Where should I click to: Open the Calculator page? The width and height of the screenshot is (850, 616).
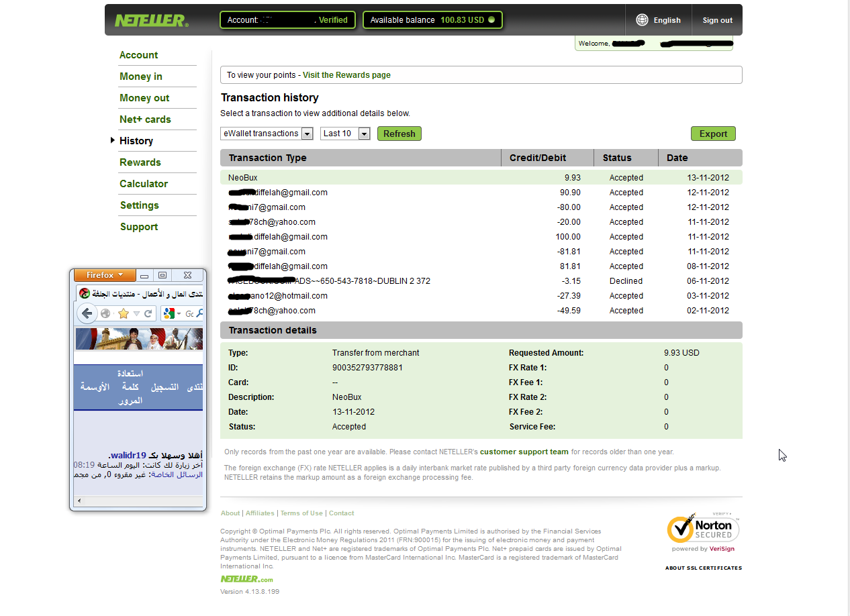144,184
